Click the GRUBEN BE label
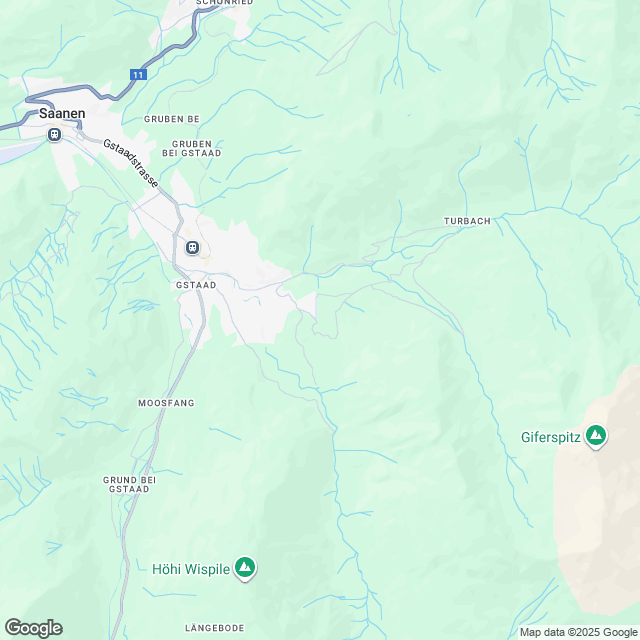Screen dimensions: 640x640 171,119
